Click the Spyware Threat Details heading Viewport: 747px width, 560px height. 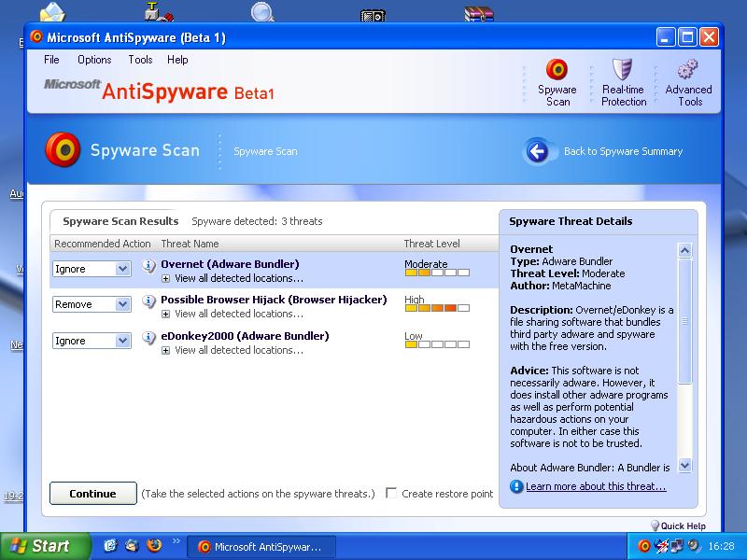(x=571, y=221)
